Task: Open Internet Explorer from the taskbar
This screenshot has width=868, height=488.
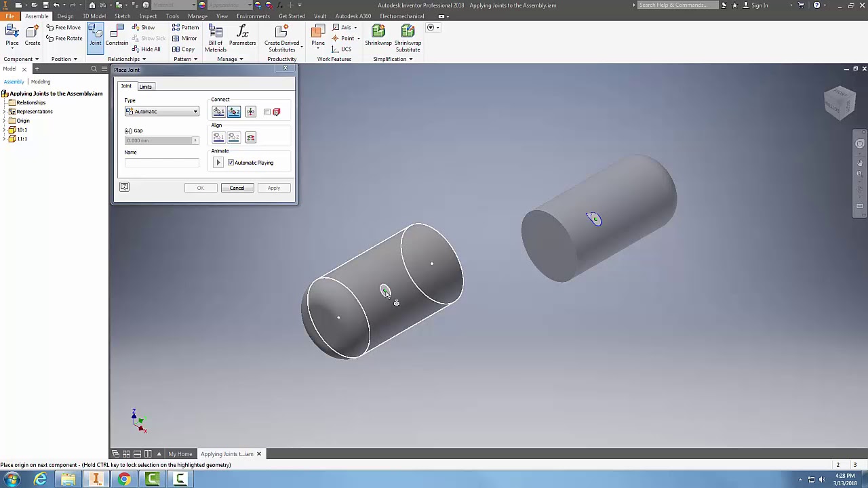Action: click(41, 480)
